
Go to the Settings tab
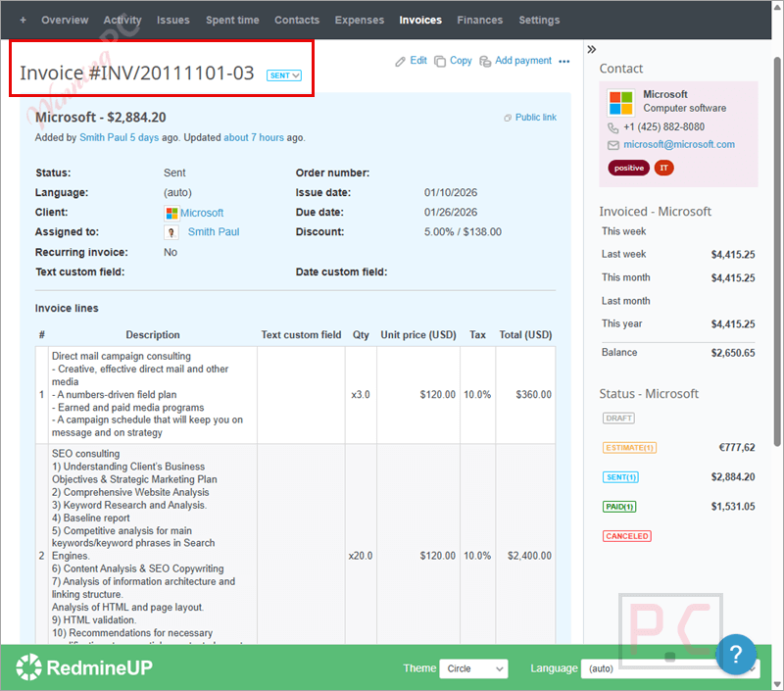pos(539,20)
